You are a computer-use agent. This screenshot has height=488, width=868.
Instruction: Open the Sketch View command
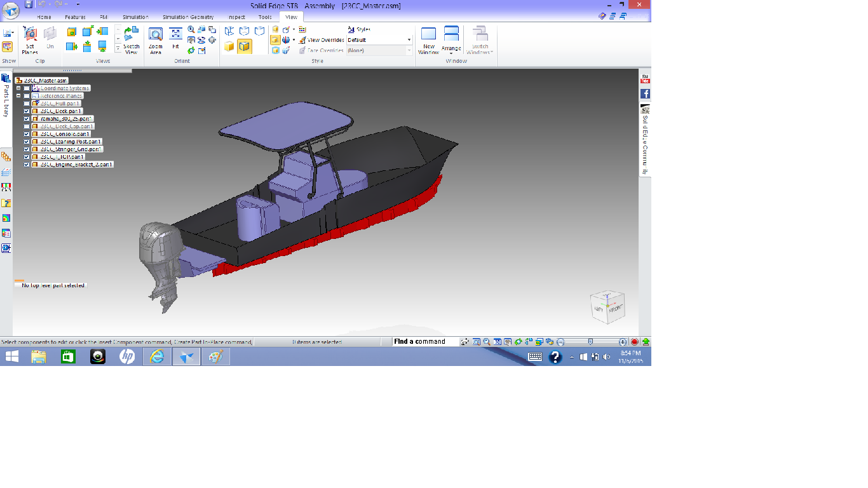[132, 39]
